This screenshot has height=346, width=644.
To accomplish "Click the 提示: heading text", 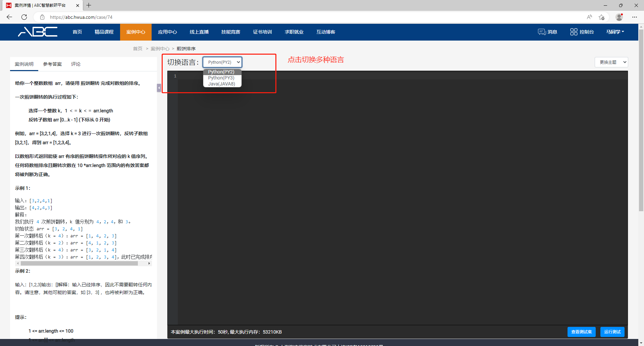I will [20, 317].
